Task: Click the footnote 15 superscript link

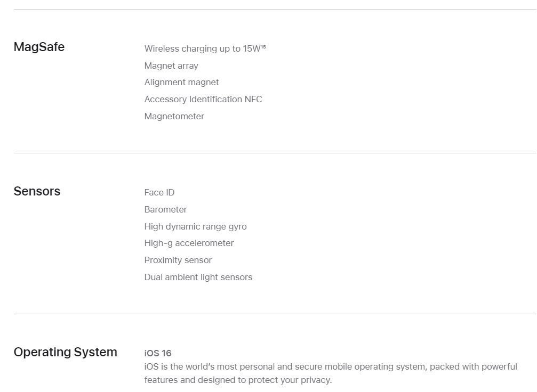Action: point(263,46)
